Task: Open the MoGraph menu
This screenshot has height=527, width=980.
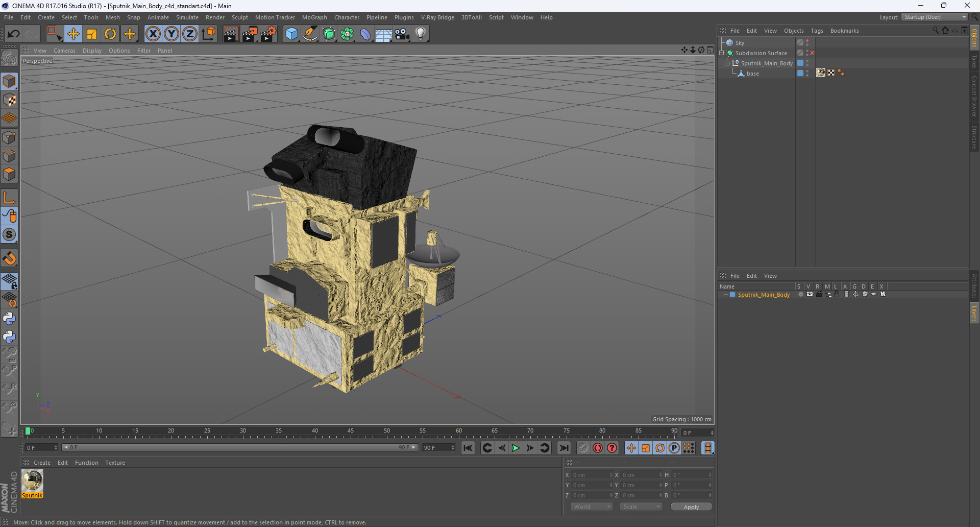Action: (314, 17)
